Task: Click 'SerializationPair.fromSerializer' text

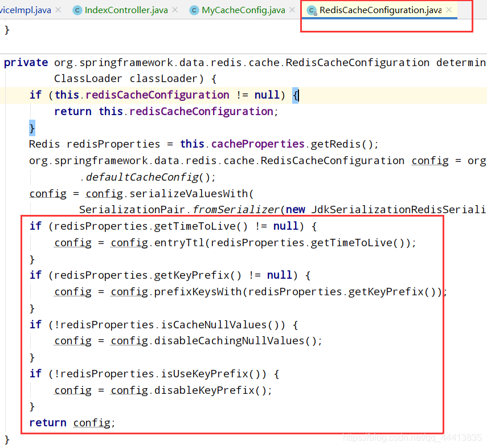Action: tap(179, 210)
